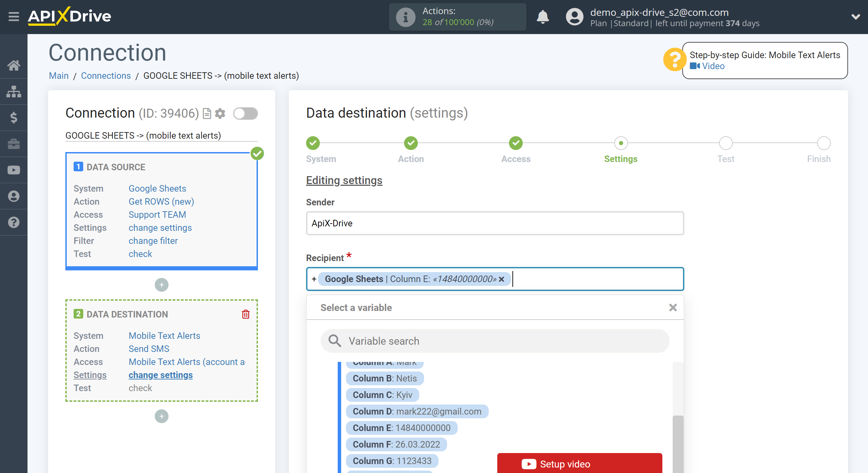Click the Recipient input field
Image resolution: width=868 pixels, height=473 pixels.
(x=495, y=279)
